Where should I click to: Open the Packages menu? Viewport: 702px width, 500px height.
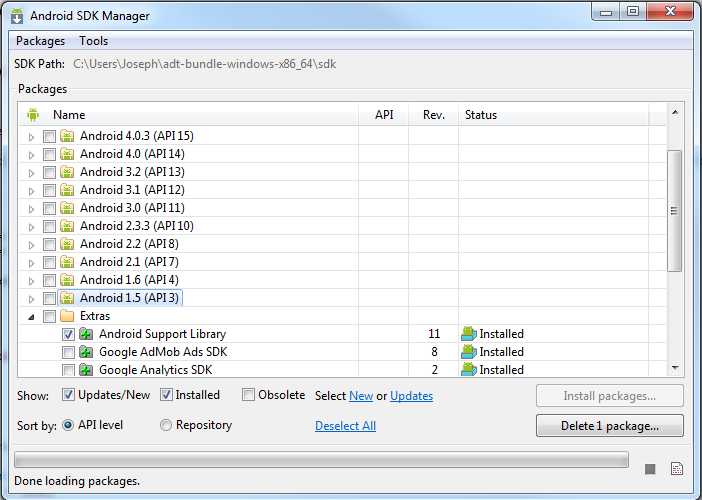coord(40,41)
